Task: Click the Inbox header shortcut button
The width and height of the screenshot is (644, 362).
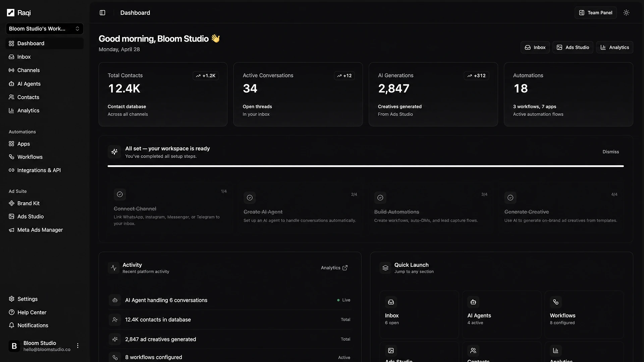Action: tap(535, 47)
